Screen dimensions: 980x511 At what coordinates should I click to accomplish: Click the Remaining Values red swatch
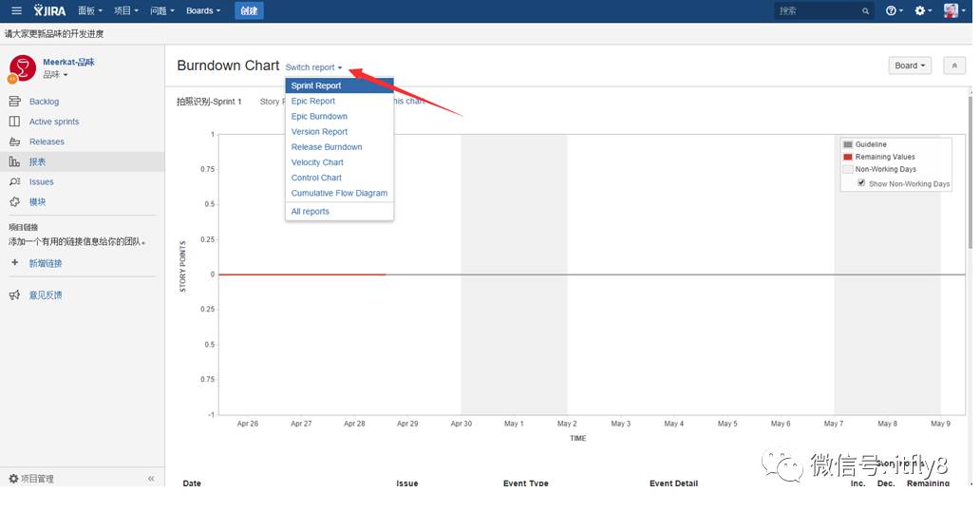point(847,157)
